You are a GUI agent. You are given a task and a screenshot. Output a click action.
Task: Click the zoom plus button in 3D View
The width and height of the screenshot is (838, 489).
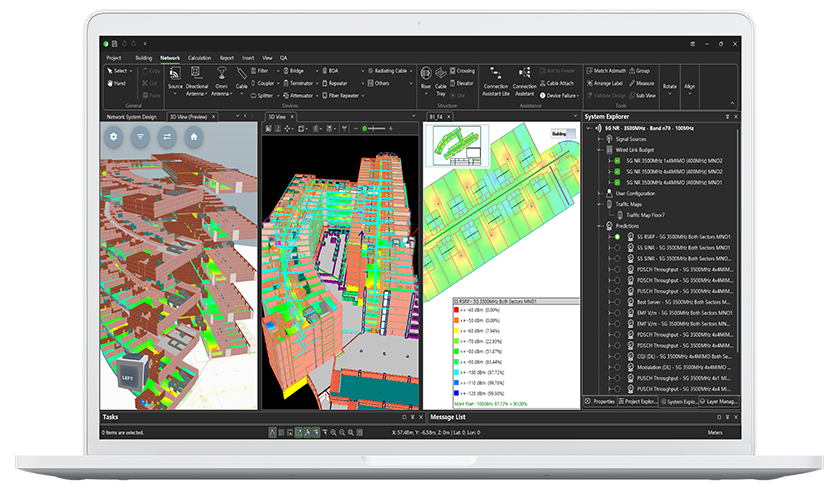point(391,129)
